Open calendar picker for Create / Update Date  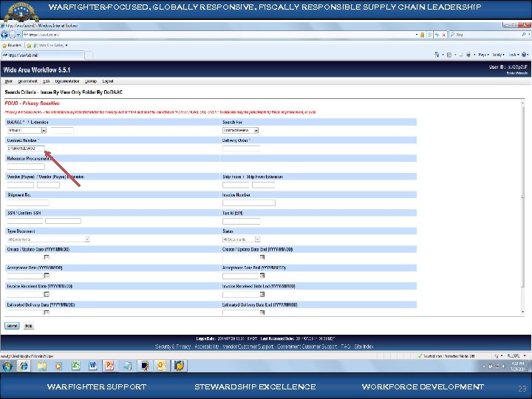coord(47,257)
